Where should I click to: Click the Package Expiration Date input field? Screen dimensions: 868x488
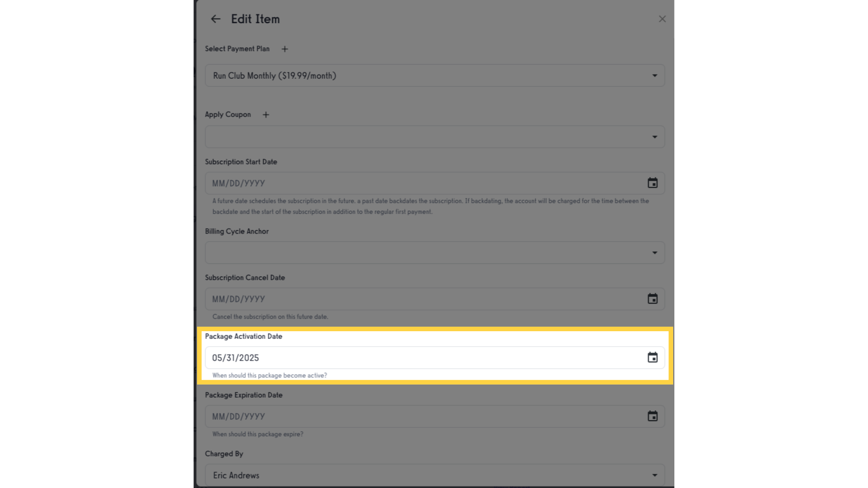click(x=425, y=416)
